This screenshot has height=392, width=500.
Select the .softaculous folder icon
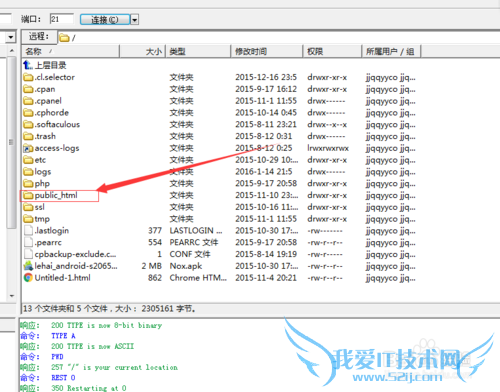[28, 124]
